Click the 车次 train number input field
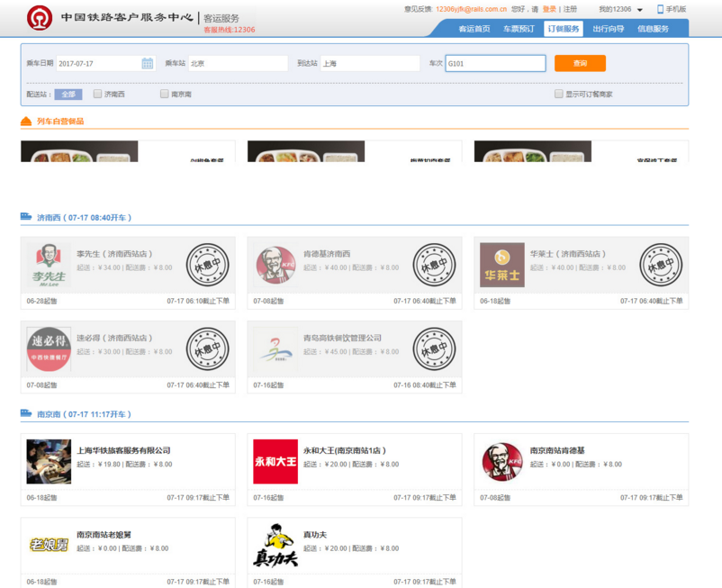This screenshot has width=722, height=588. [495, 64]
